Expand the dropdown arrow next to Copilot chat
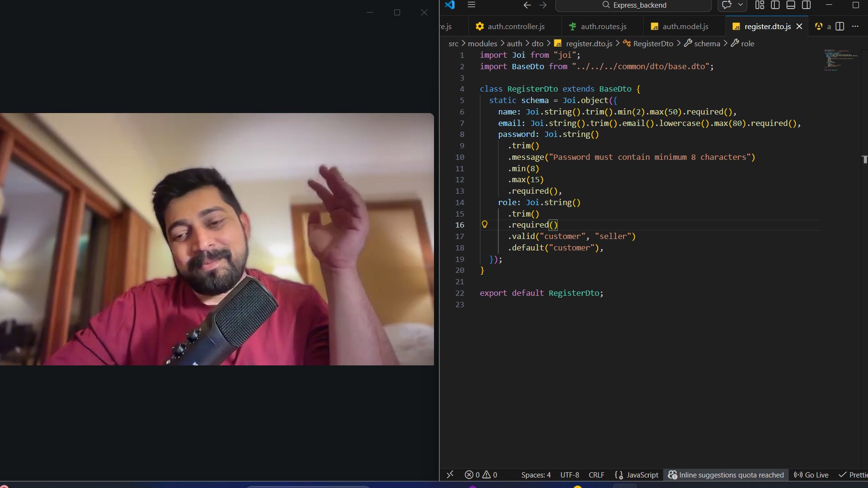 [741, 5]
